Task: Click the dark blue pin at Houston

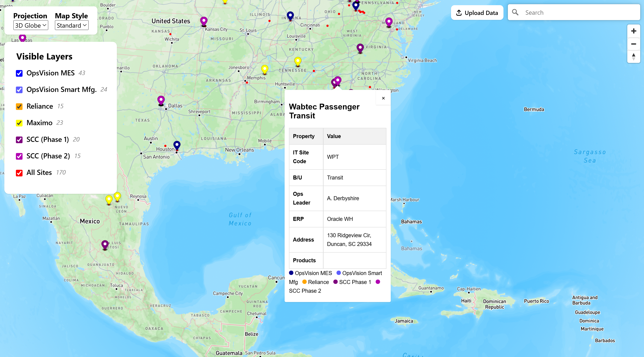Action: point(177,146)
